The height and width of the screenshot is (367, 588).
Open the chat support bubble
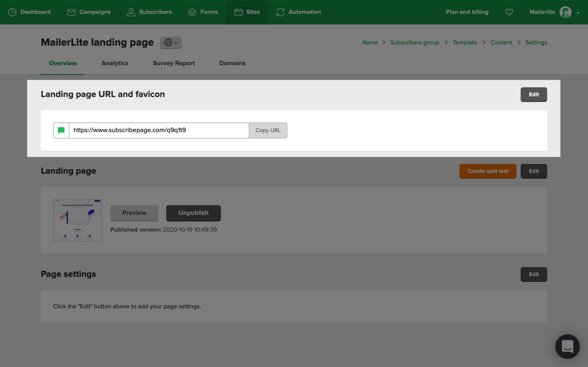point(567,346)
